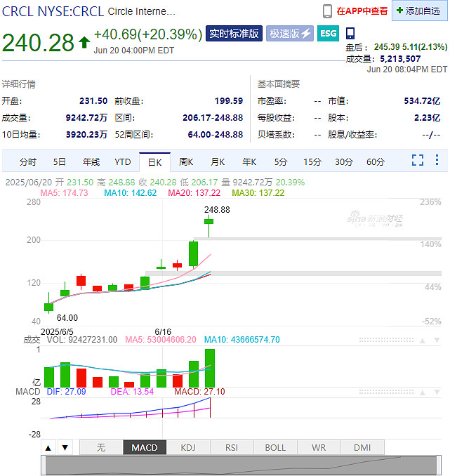
Task: Select the BOLL indicator option
Action: (x=275, y=448)
